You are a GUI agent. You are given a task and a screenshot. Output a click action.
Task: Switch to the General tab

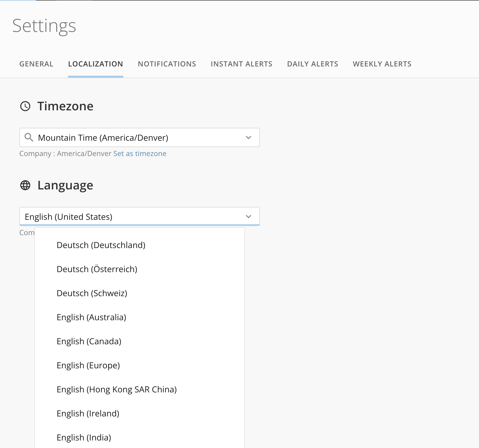pyautogui.click(x=36, y=64)
